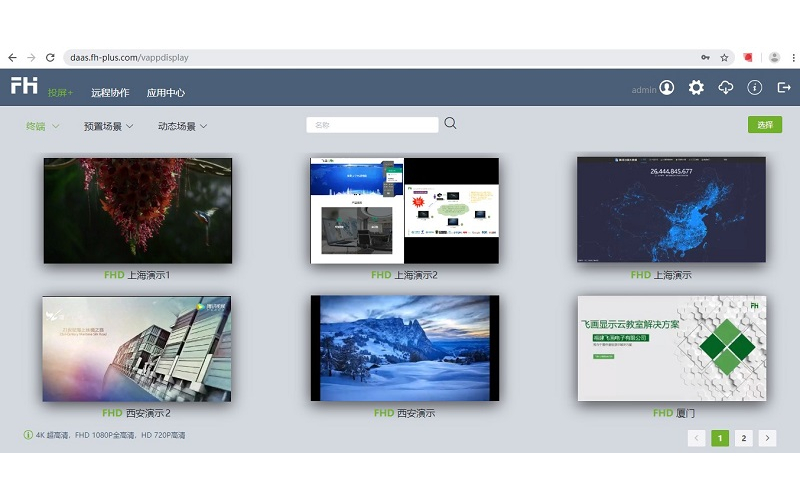The height and width of the screenshot is (500, 800).
Task: Expand the 终端 dropdown
Action: pos(42,127)
